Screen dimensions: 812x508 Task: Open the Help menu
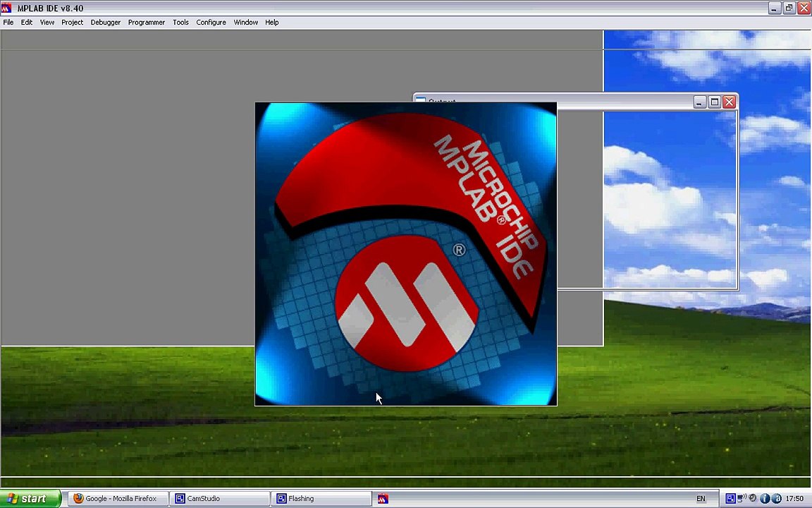pos(272,23)
